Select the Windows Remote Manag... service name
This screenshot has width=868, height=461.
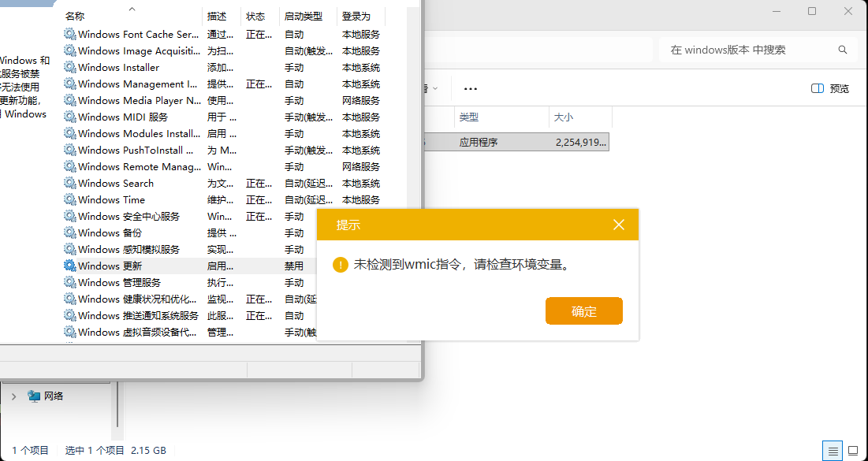point(140,167)
